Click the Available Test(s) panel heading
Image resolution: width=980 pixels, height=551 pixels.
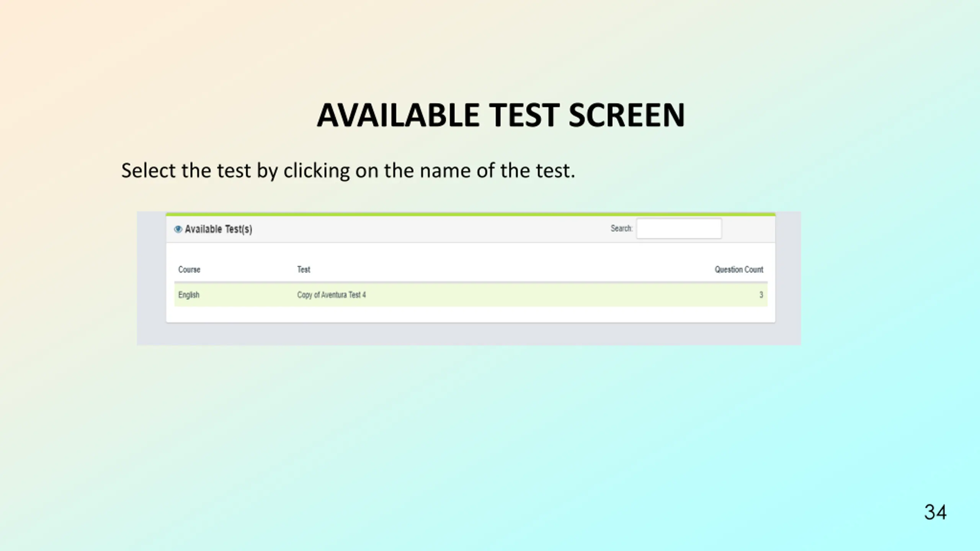218,229
